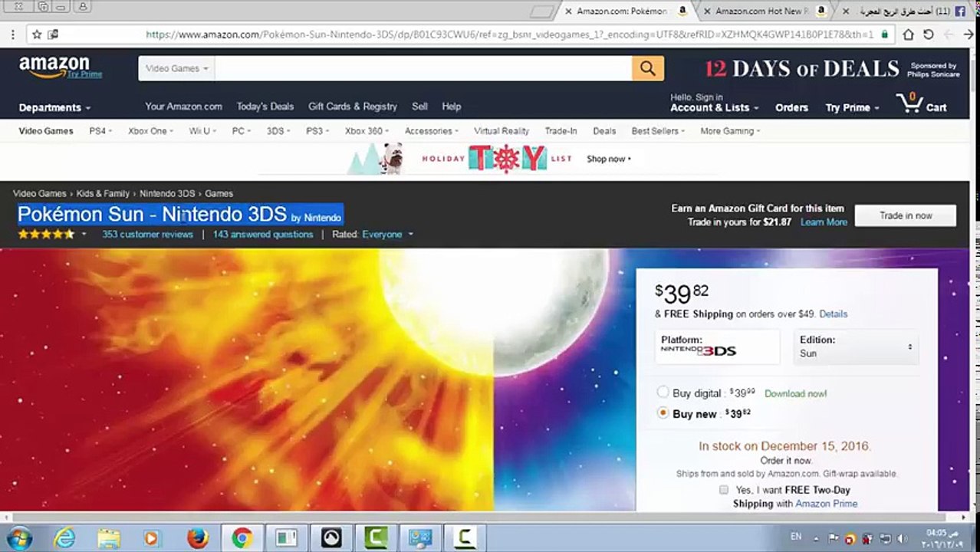Click the Chrome home icon
This screenshot has height=552, width=980.
[x=908, y=34]
